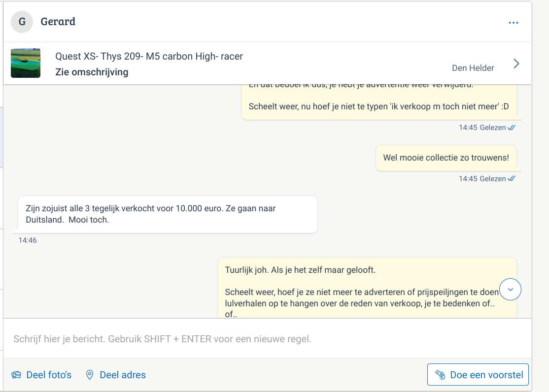Click the "Zie omschrijving" text
The image size is (549, 392).
pyautogui.click(x=92, y=72)
